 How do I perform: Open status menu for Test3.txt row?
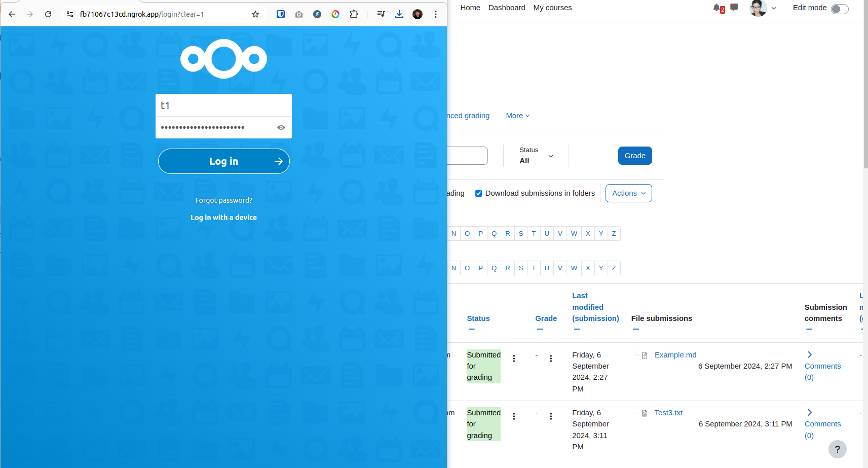[514, 416]
